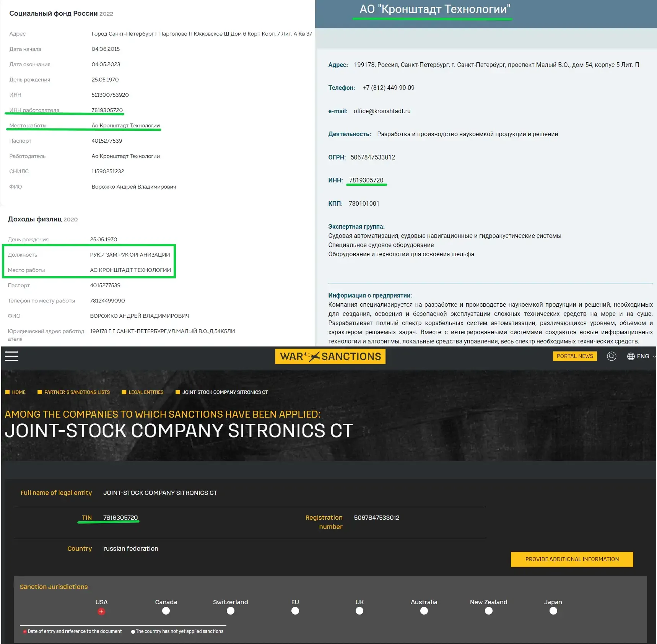Click the search magnifier icon
This screenshot has width=657, height=644.
coord(612,356)
